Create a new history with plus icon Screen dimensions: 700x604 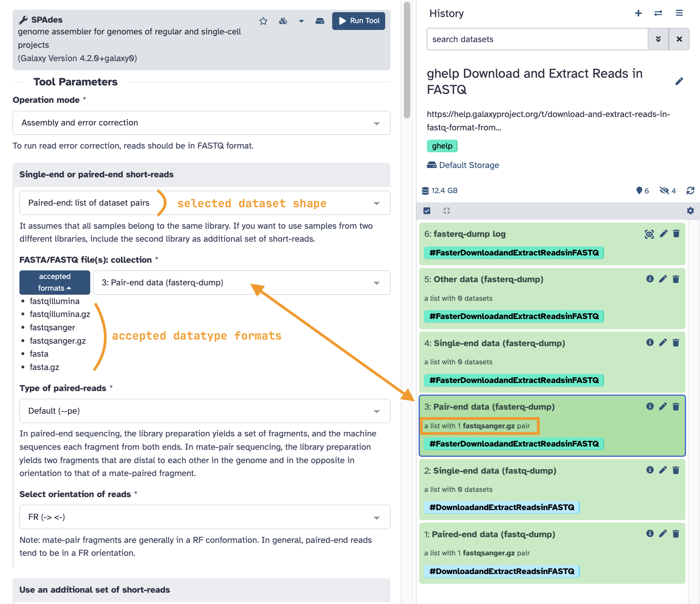point(638,13)
